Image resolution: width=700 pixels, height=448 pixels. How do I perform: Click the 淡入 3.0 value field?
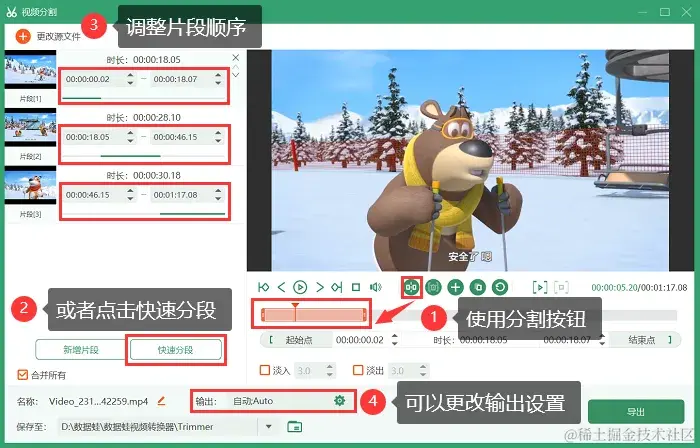[x=310, y=370]
